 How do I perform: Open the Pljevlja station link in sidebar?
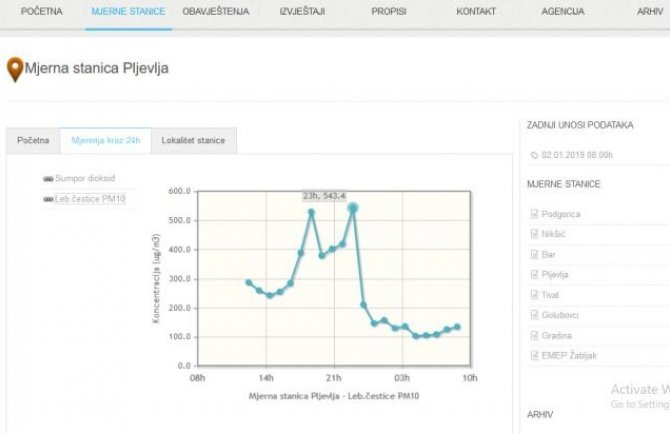tap(554, 274)
